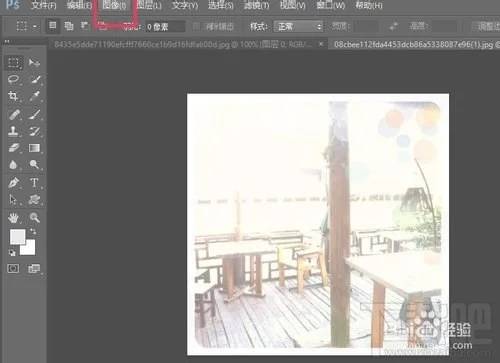Click the feather 0 像素 input field
This screenshot has height=363, width=500.
pos(165,26)
